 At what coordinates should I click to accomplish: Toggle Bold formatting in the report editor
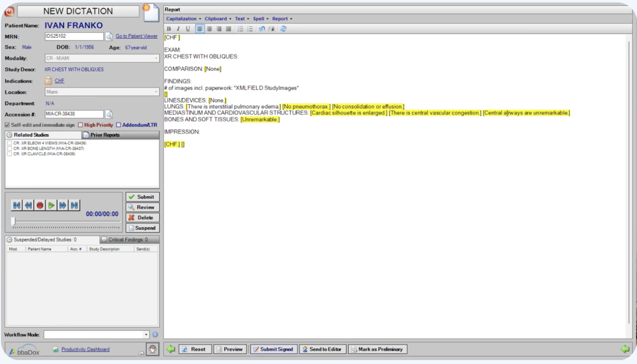[x=168, y=28]
